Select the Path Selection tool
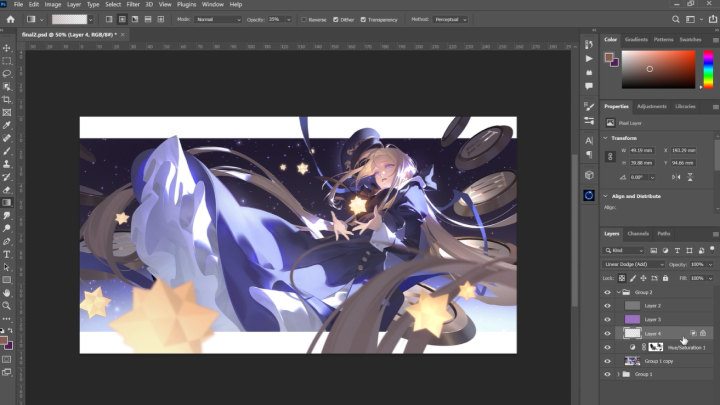 [x=7, y=267]
